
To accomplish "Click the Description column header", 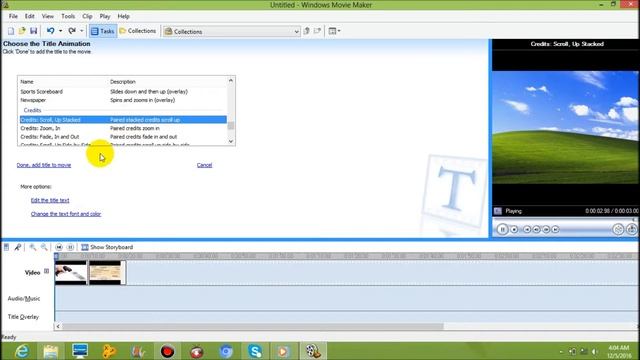I will (122, 82).
